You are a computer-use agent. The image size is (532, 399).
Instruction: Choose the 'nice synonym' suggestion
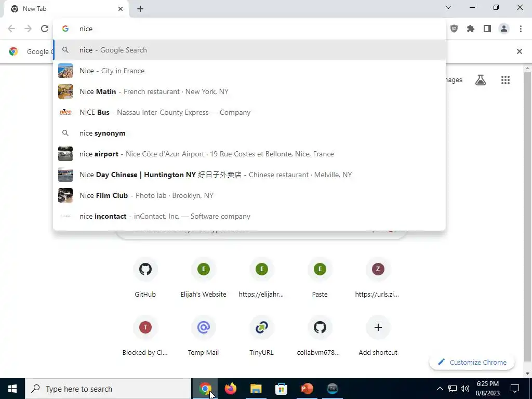(x=249, y=133)
